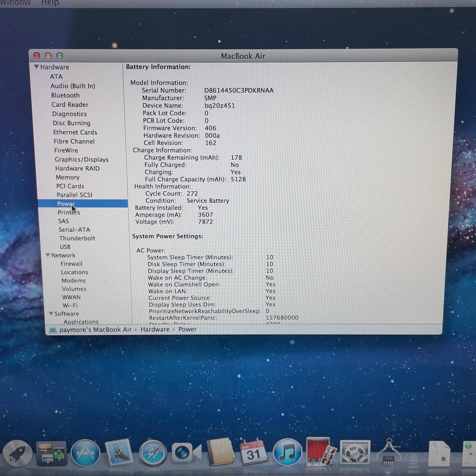Viewport: 476px width, 476px height.
Task: Open Photo Booth in the Dock
Action: [x=321, y=451]
